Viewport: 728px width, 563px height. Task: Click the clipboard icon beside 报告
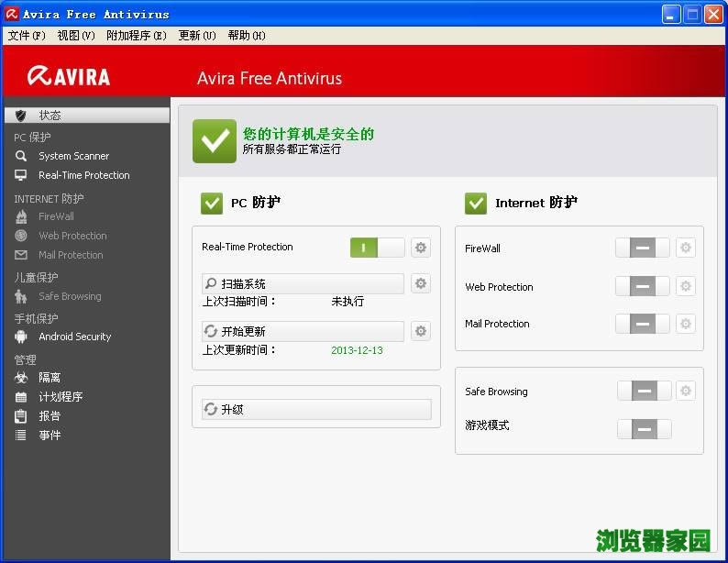pos(20,416)
